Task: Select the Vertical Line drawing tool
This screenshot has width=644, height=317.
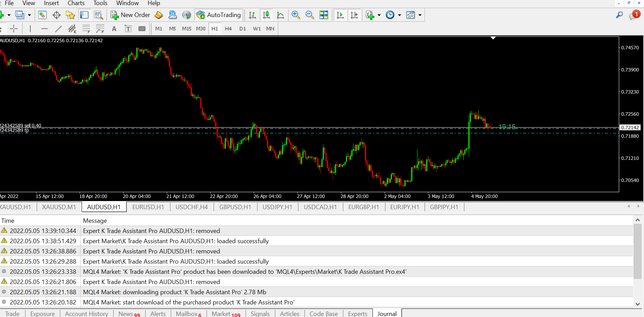Action: pyautogui.click(x=30, y=29)
